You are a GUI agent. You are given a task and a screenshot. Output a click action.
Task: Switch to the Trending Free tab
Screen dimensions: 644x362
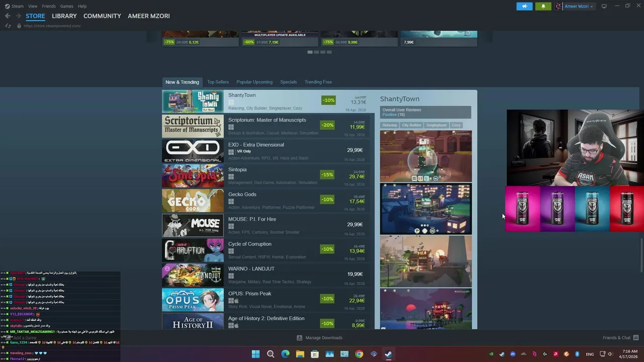[x=318, y=82]
